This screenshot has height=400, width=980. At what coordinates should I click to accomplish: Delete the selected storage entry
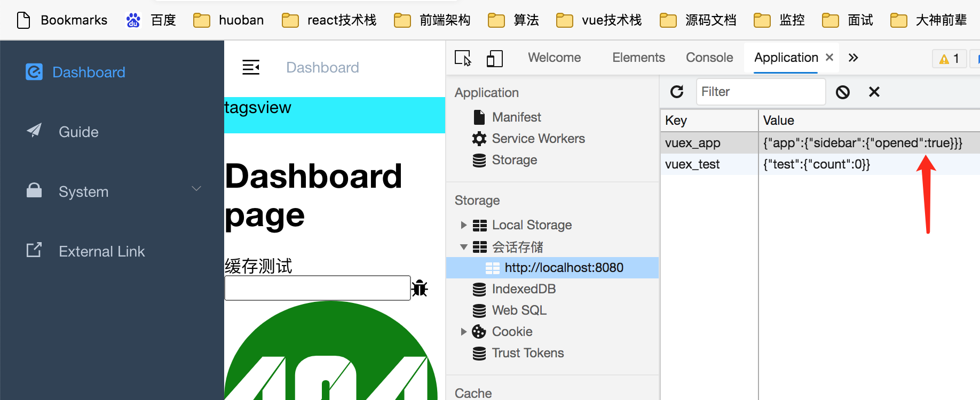click(874, 92)
